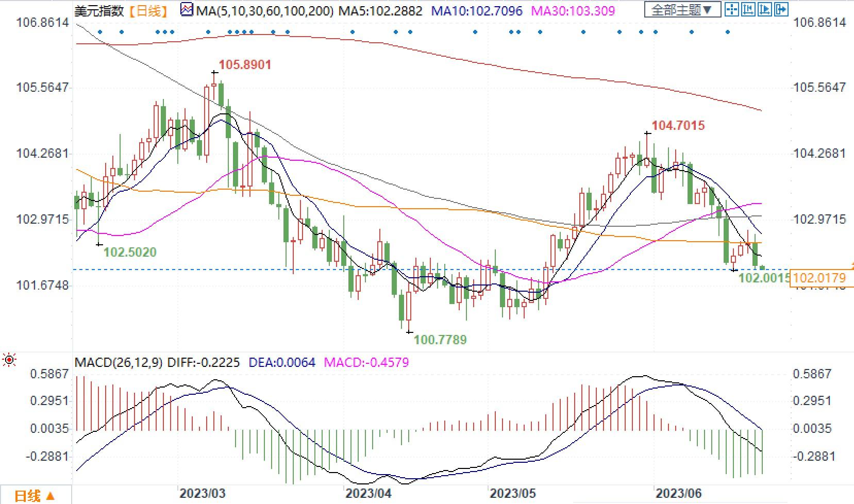The image size is (854, 504).
Task: Click the 104.7015 peak price label
Action: [x=678, y=125]
